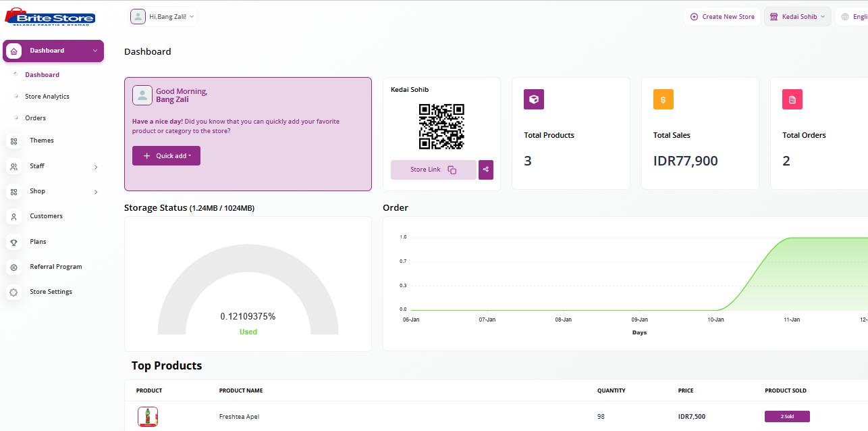Expand the Staff submenu
The height and width of the screenshot is (431, 868).
(x=95, y=167)
